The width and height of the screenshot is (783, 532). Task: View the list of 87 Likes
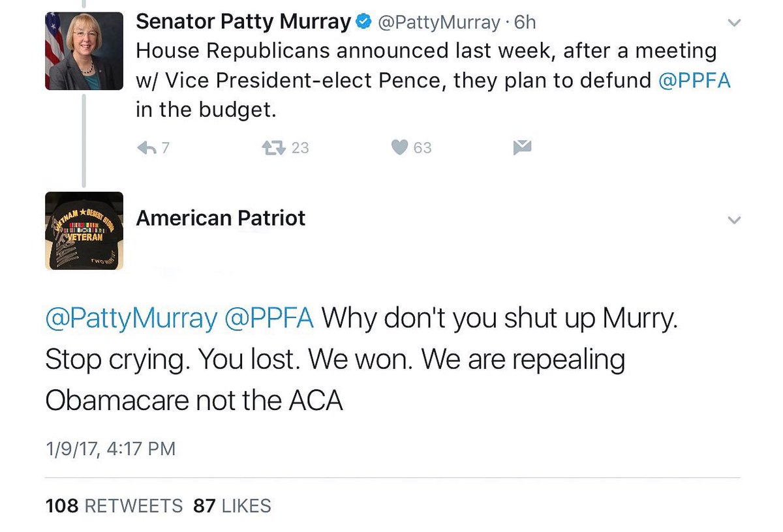pyautogui.click(x=232, y=505)
